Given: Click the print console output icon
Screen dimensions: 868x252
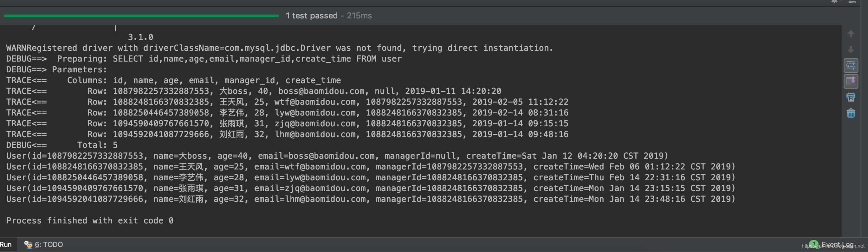Looking at the screenshot, I should (851, 97).
